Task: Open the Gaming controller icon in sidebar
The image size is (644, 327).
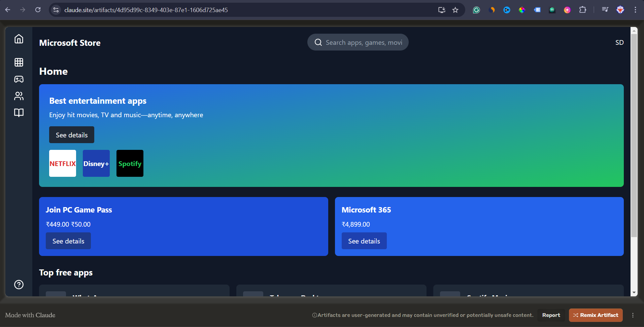Action: [19, 79]
